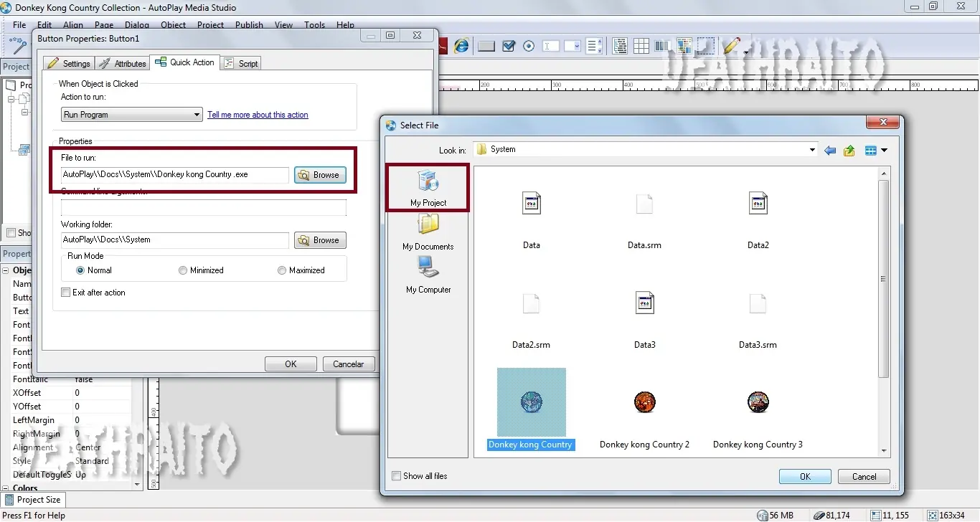Click Cancel in Select File dialog
980x522 pixels.
point(864,477)
